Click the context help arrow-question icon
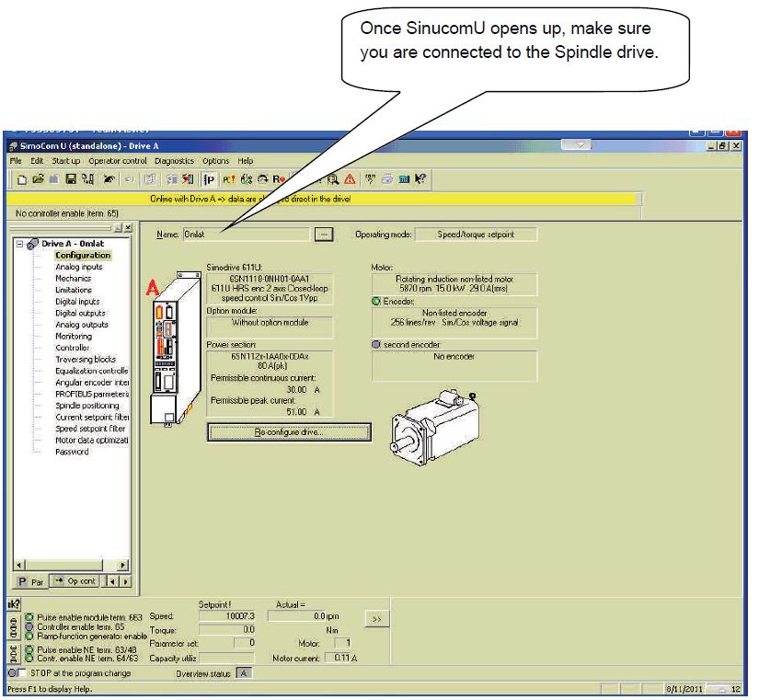This screenshot has height=700, width=759. coord(420,180)
